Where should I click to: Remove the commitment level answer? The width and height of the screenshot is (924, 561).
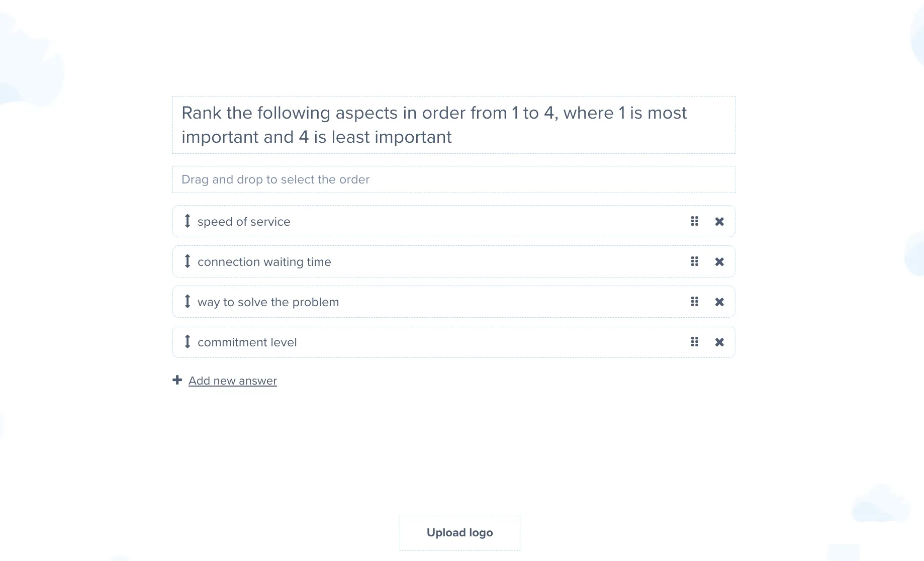pos(719,342)
